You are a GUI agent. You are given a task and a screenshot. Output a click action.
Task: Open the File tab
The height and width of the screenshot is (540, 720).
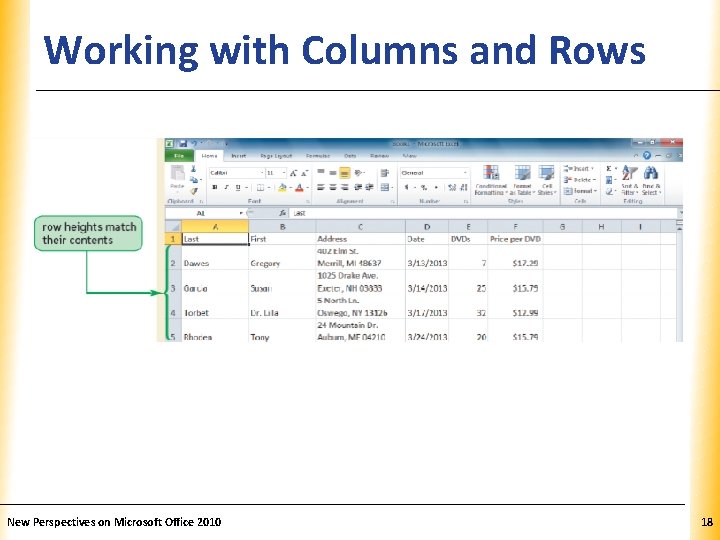[x=179, y=156]
